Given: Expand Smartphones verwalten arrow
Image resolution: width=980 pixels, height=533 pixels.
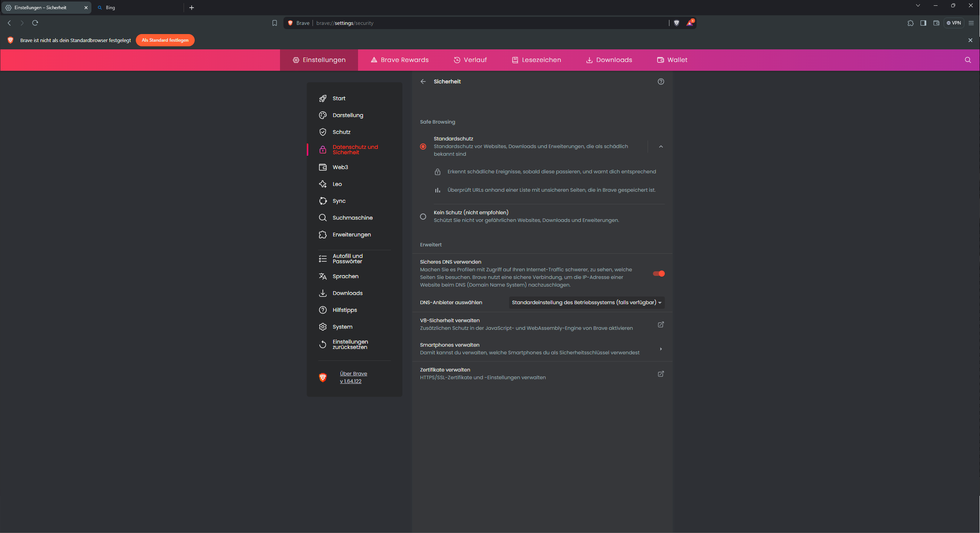Looking at the screenshot, I should tap(661, 349).
